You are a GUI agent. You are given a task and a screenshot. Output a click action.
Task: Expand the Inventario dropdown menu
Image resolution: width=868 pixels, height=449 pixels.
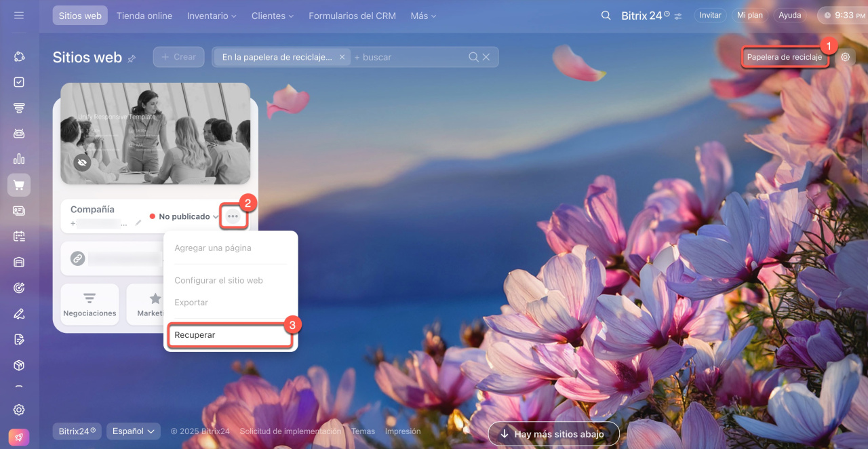pyautogui.click(x=212, y=16)
